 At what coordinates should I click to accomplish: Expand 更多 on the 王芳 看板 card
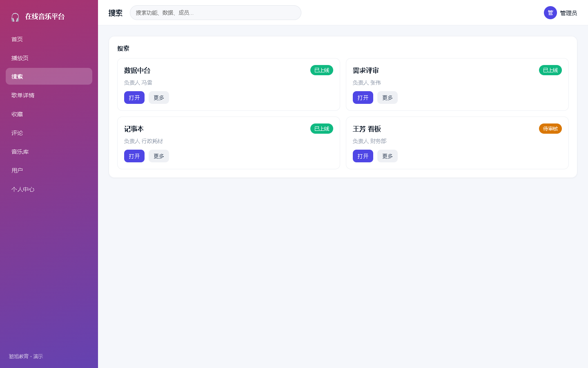[x=388, y=156]
